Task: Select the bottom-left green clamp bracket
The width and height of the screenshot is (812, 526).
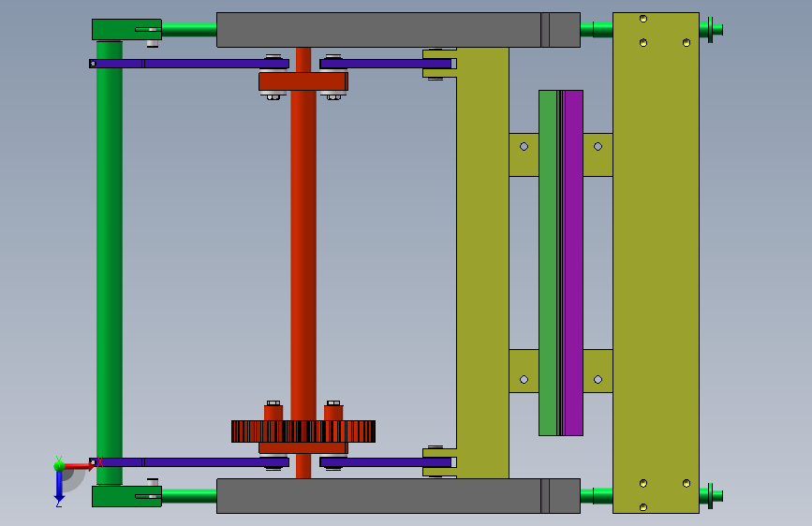Action: tap(126, 496)
